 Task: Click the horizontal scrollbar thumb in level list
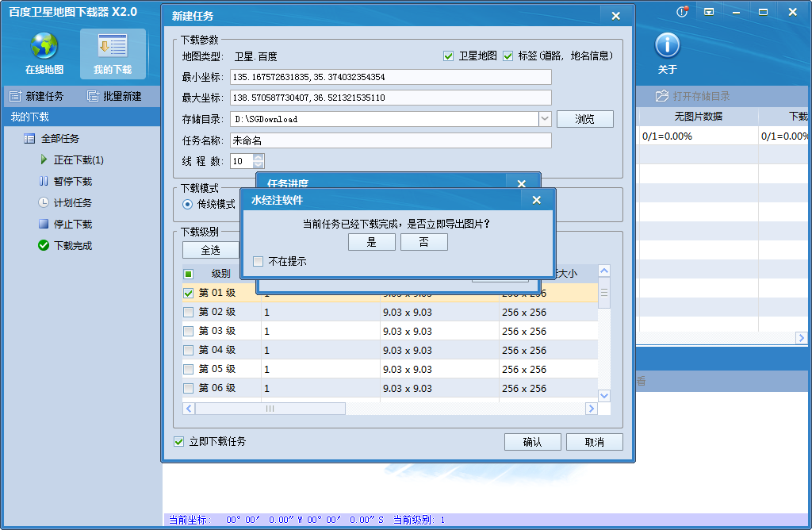pyautogui.click(x=270, y=409)
